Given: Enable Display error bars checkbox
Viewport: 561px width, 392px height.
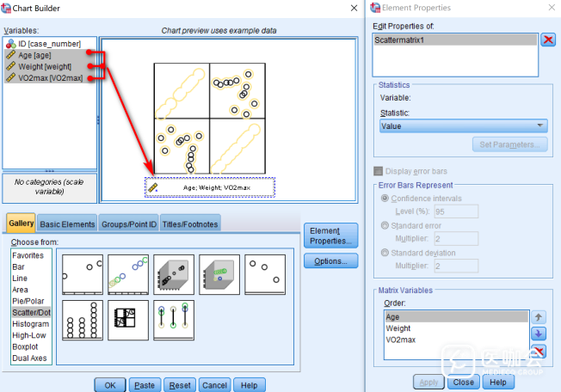Looking at the screenshot, I should click(x=379, y=170).
